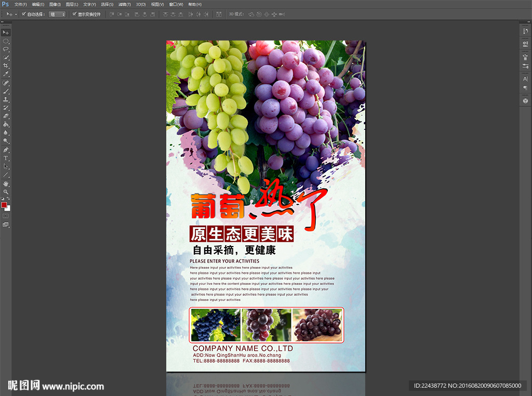The width and height of the screenshot is (532, 396).
Task: Open the Brush panel
Action: click(526, 57)
